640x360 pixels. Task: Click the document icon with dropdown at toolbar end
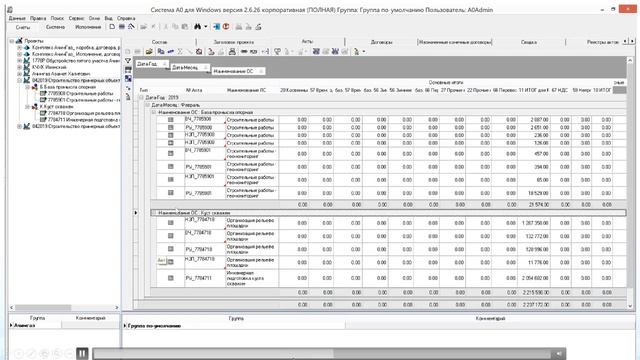coord(357,51)
